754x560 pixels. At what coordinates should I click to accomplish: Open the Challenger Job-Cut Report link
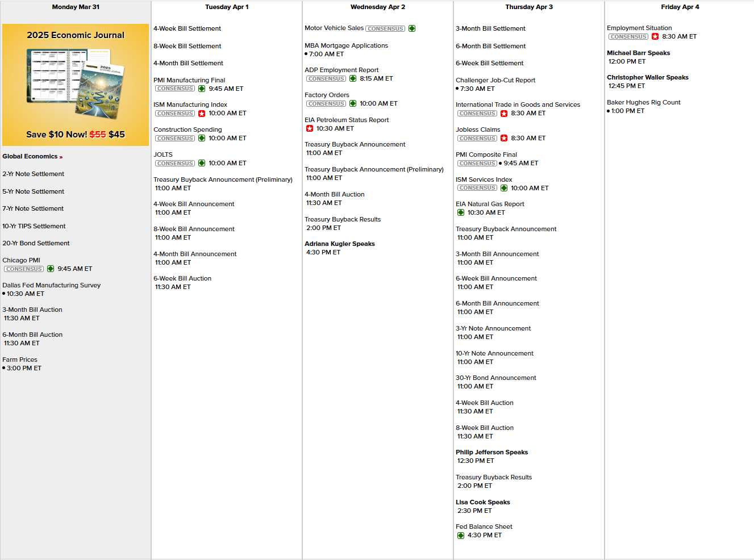pos(495,81)
